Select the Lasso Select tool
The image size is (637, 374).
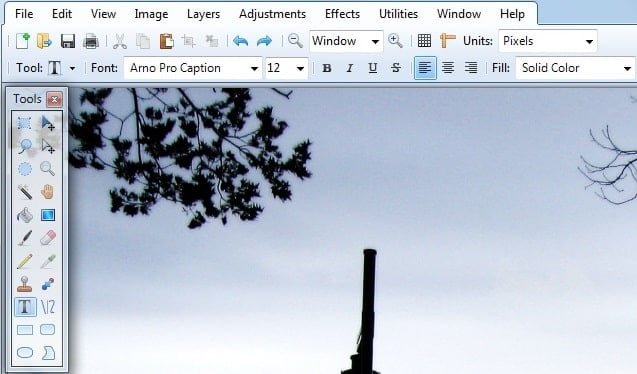tap(25, 146)
